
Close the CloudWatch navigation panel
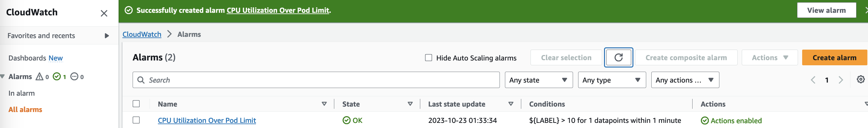pyautogui.click(x=104, y=13)
